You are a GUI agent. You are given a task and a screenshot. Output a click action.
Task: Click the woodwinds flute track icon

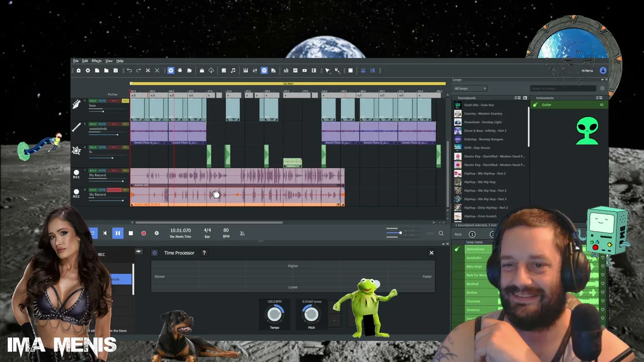[x=76, y=128]
